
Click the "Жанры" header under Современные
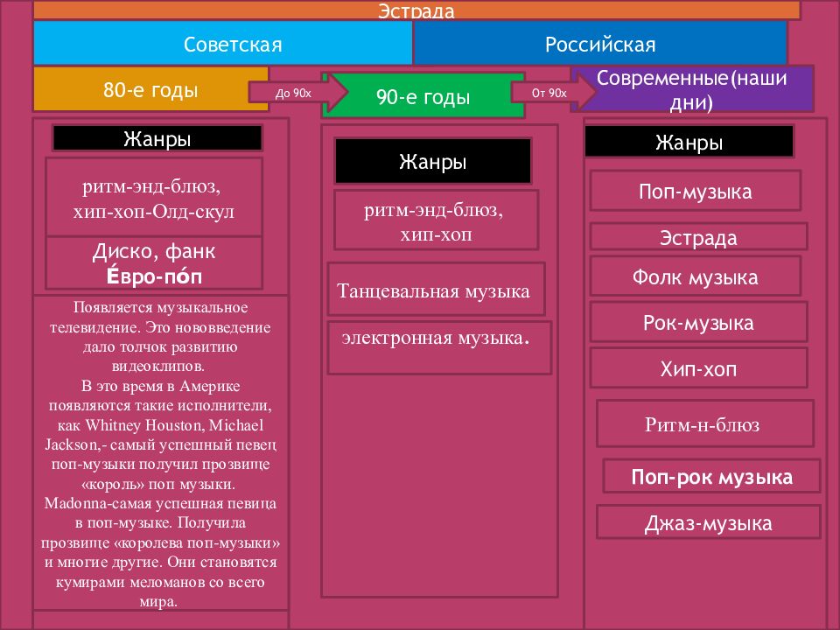click(x=689, y=142)
